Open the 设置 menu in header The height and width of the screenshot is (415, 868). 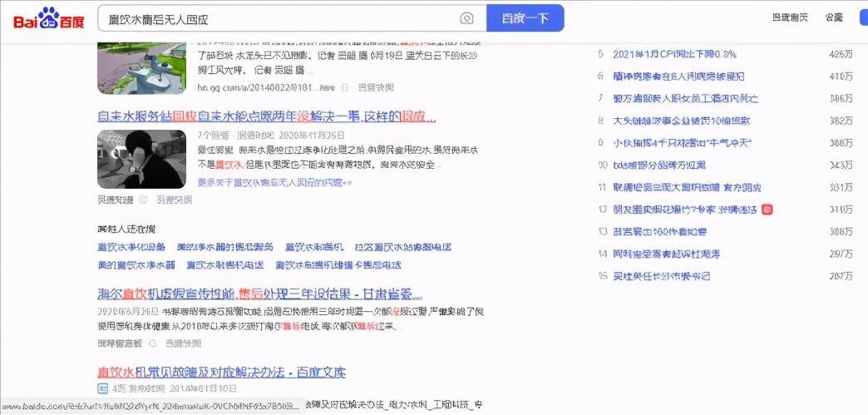[834, 17]
